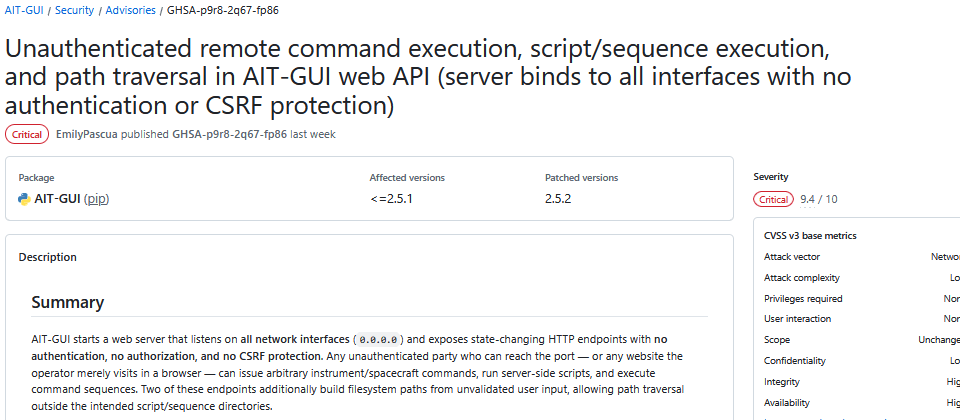
Task: Select the 0.0.0.0 inline code text
Action: [378, 339]
